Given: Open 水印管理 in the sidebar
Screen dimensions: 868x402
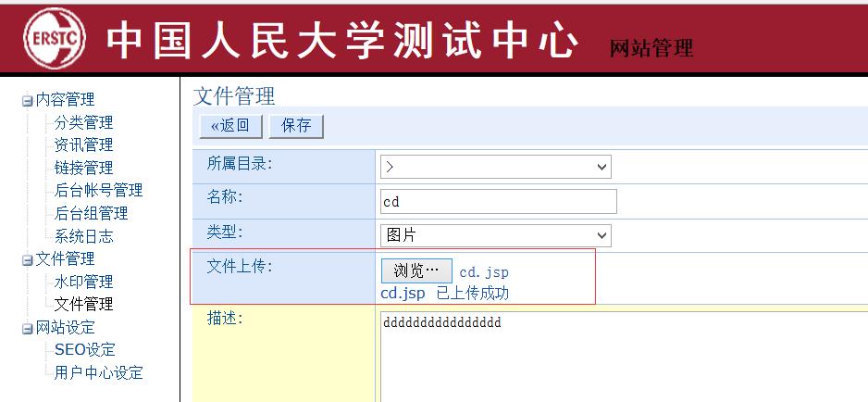Looking at the screenshot, I should (83, 282).
